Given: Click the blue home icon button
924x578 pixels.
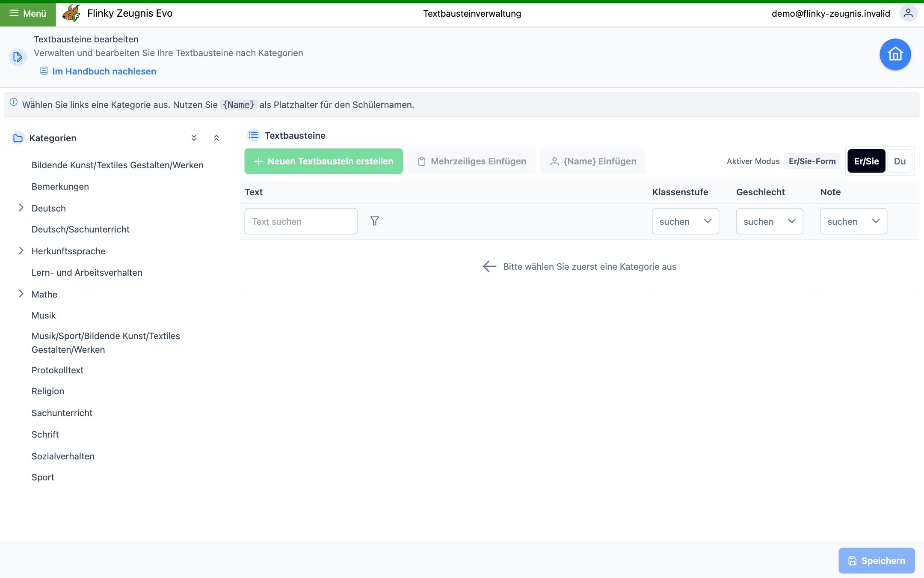Looking at the screenshot, I should coord(895,54).
